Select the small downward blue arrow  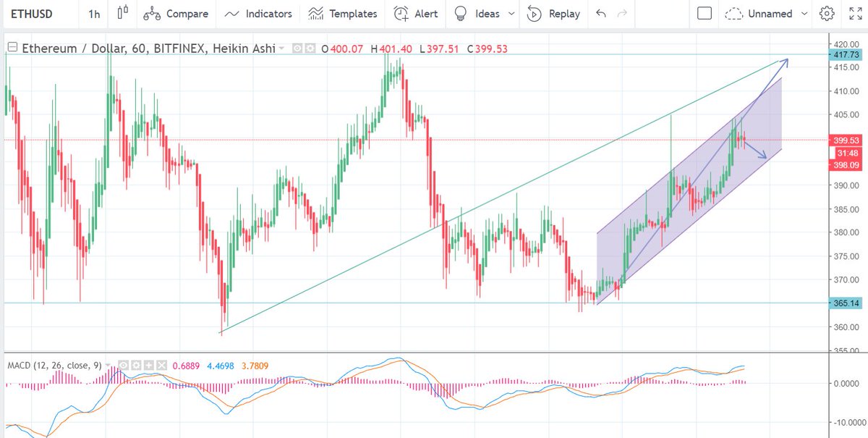coord(756,151)
